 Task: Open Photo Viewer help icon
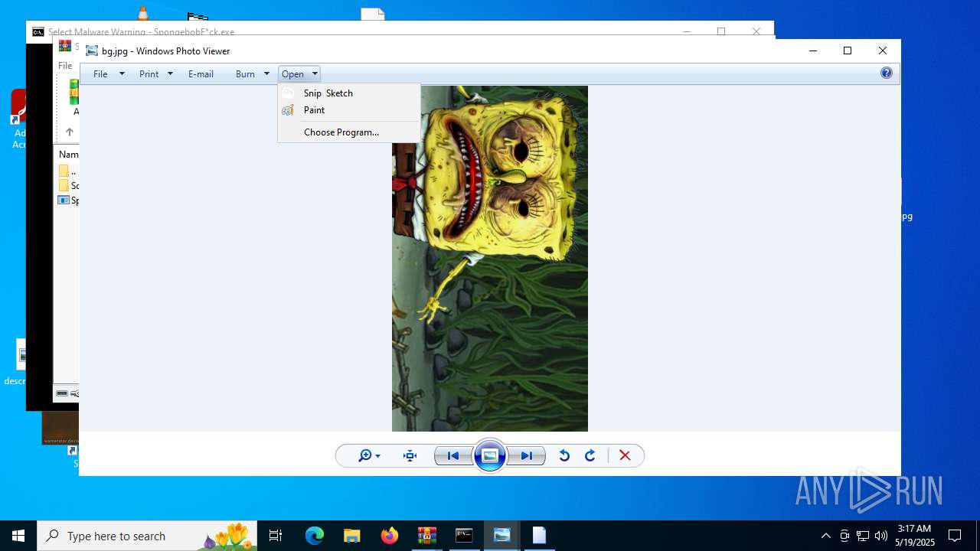[887, 73]
